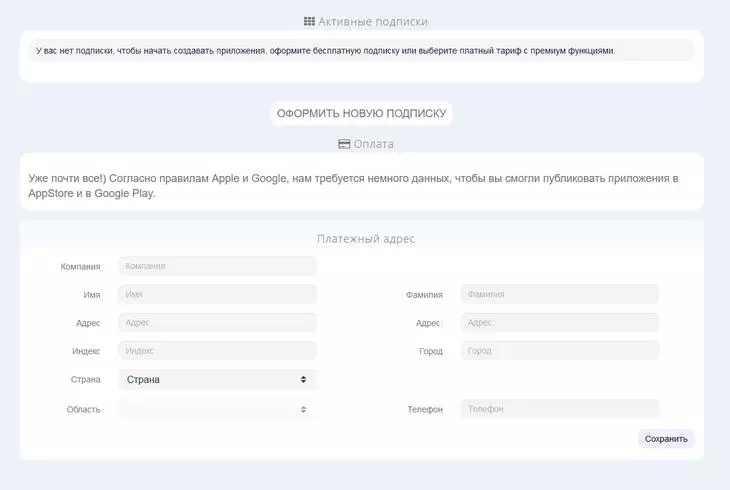Focus the Адрес field below Имя
Viewport: 730px width, 490px height.
pyautogui.click(x=217, y=322)
